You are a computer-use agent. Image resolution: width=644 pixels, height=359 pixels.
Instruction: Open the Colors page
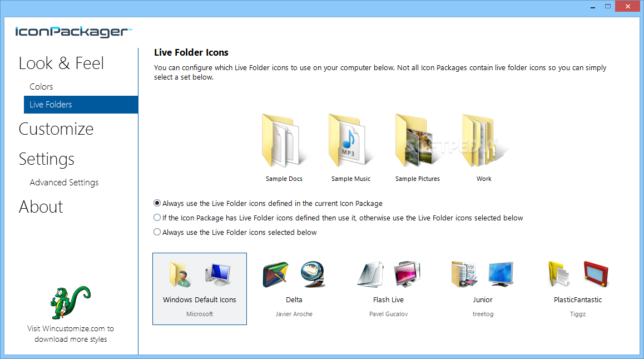(x=41, y=87)
